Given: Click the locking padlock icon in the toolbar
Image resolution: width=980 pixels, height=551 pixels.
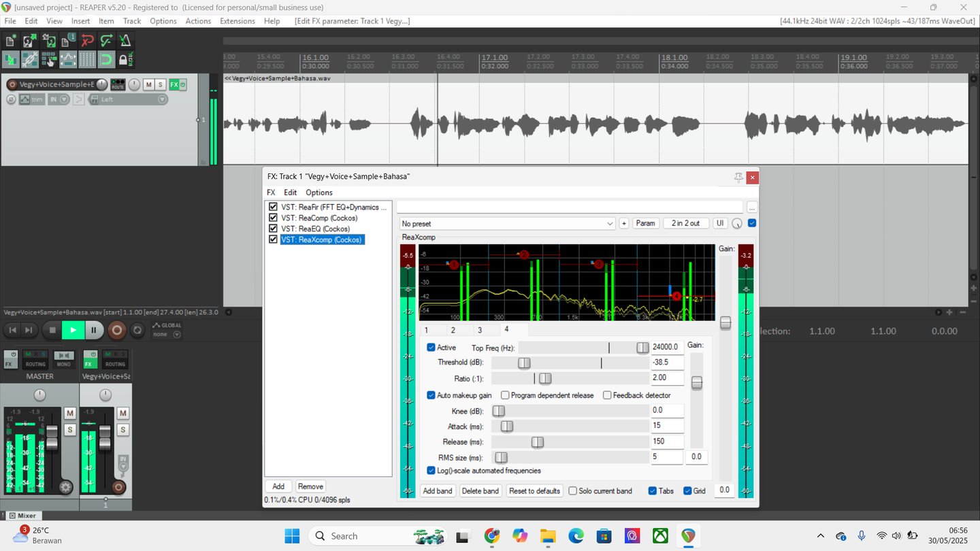Looking at the screenshot, I should click(125, 60).
